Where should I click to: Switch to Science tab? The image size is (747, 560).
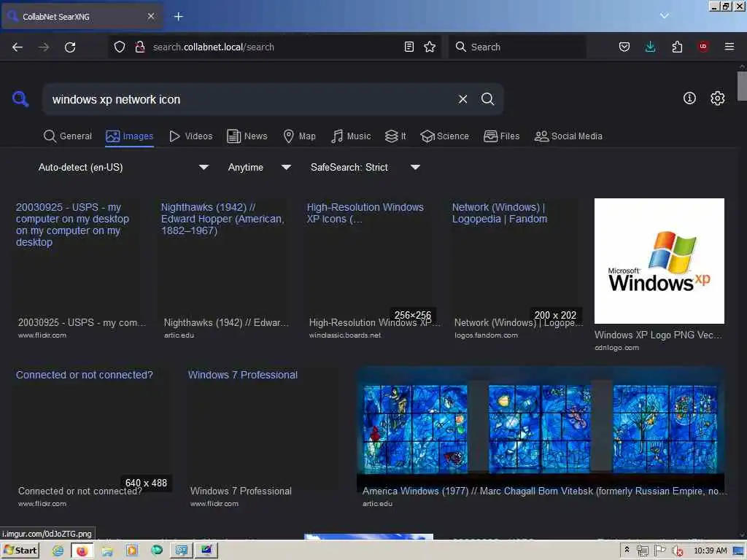tap(445, 136)
